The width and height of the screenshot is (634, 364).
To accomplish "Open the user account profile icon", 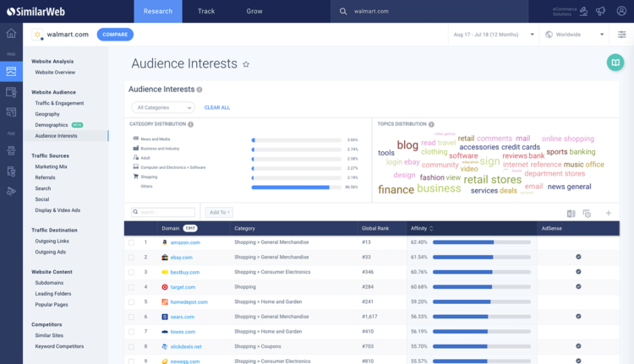I will tap(621, 11).
